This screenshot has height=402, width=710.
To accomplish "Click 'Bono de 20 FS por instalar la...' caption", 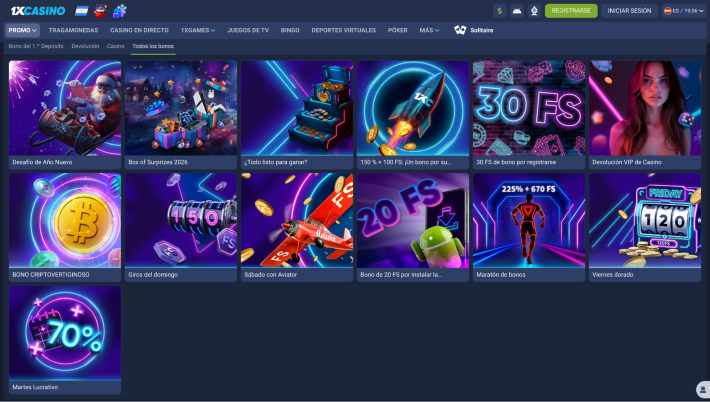I will pyautogui.click(x=401, y=275).
